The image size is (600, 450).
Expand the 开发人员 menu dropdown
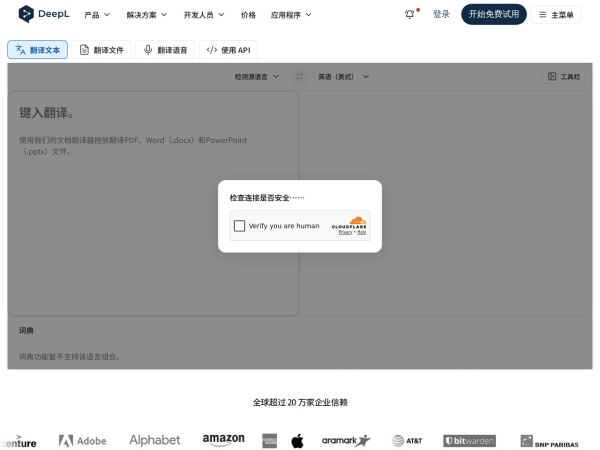click(204, 15)
